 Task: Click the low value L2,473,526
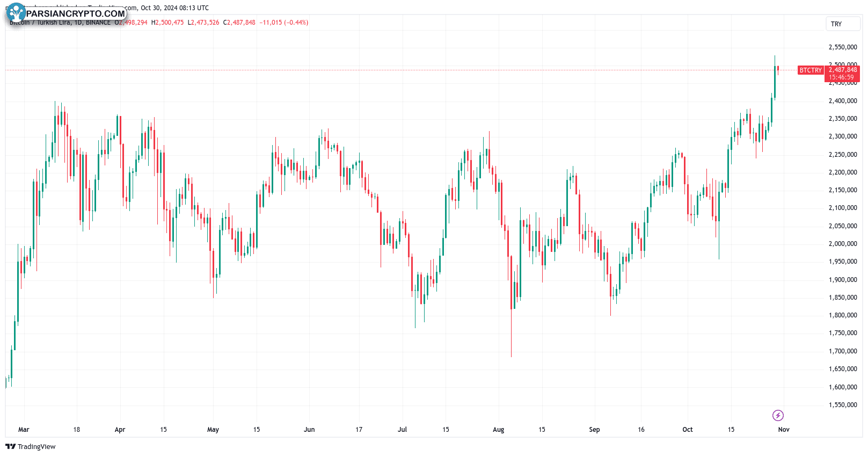point(203,23)
